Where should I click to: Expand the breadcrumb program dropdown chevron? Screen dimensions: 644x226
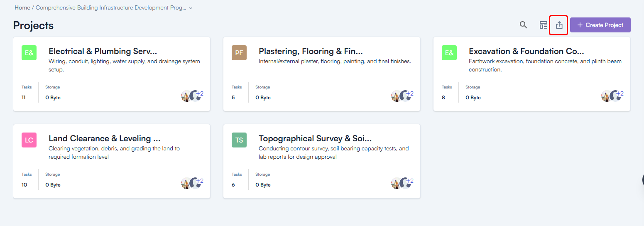point(191,8)
